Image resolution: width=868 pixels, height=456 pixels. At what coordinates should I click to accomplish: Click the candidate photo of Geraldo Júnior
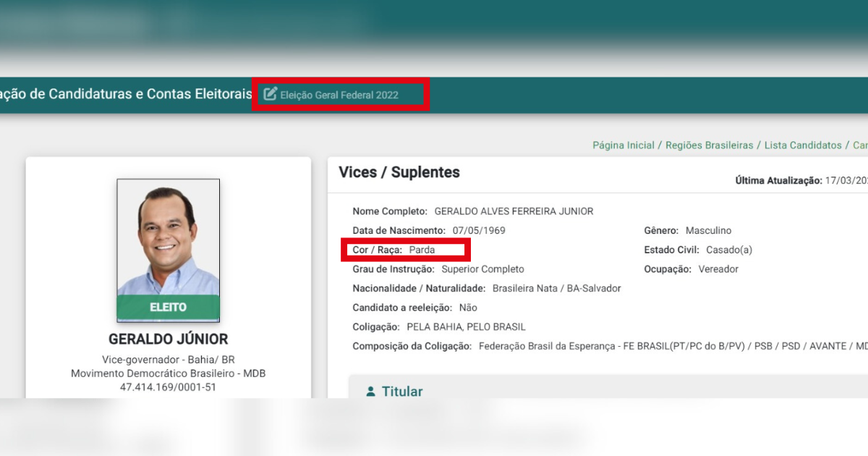coord(169,237)
